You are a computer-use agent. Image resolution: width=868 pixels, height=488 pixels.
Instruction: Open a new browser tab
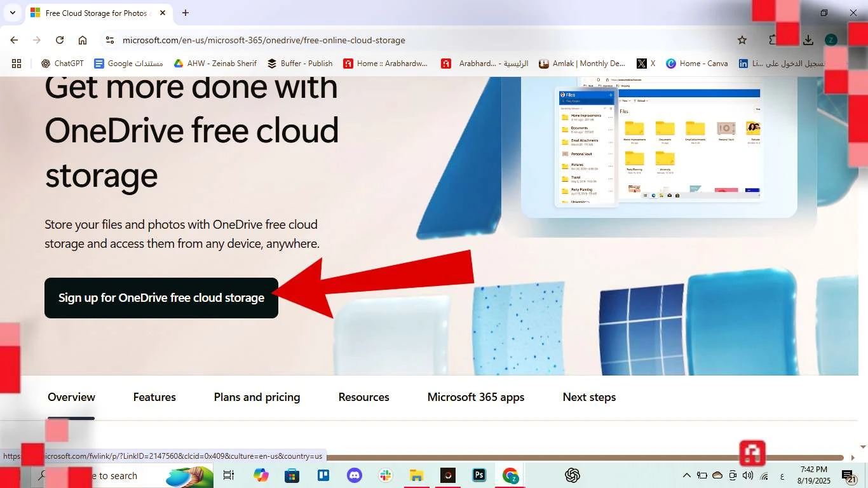186,13
